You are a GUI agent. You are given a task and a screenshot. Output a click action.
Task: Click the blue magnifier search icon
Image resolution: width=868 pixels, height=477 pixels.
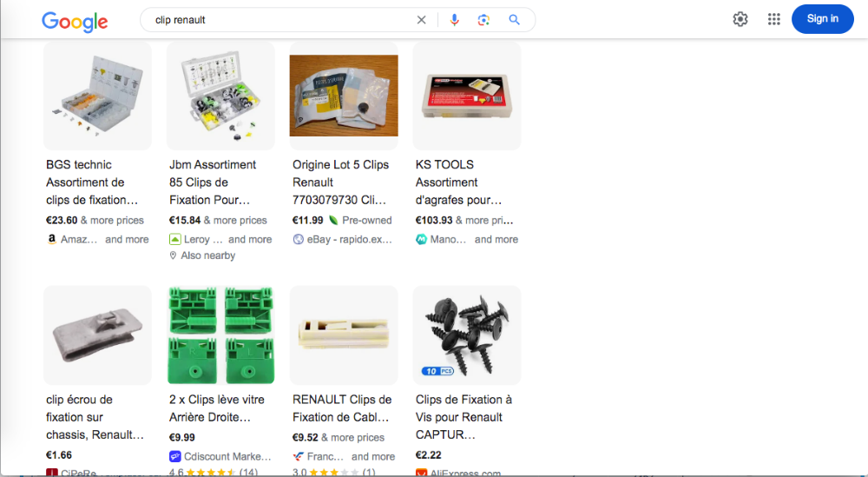pos(514,20)
